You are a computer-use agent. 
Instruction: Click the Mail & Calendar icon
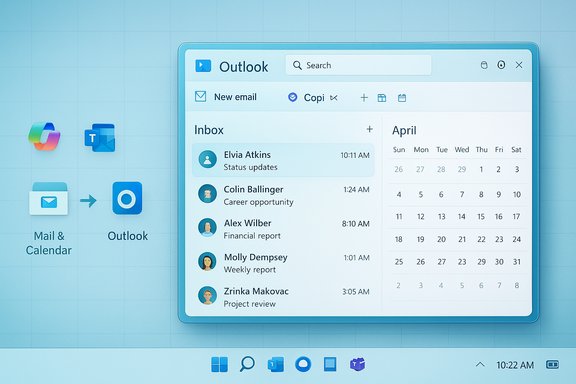pos(48,199)
